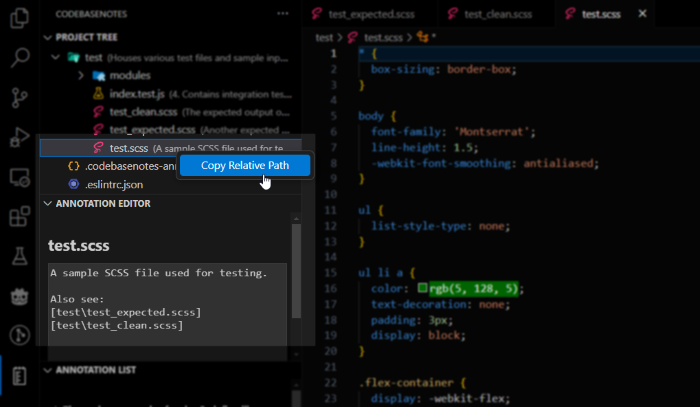700x407 pixels.
Task: Click the annotation editor scrollbar thumb
Action: tap(296, 270)
